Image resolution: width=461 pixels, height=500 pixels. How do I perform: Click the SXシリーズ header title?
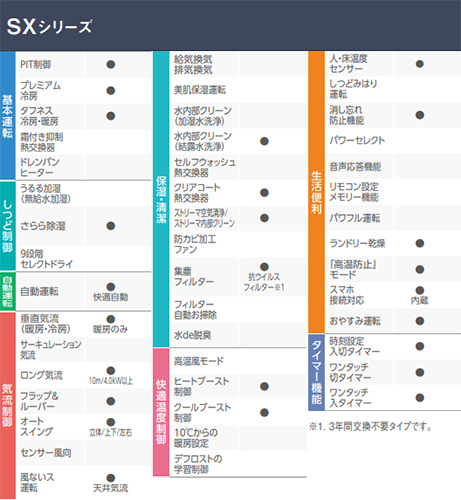[49, 26]
